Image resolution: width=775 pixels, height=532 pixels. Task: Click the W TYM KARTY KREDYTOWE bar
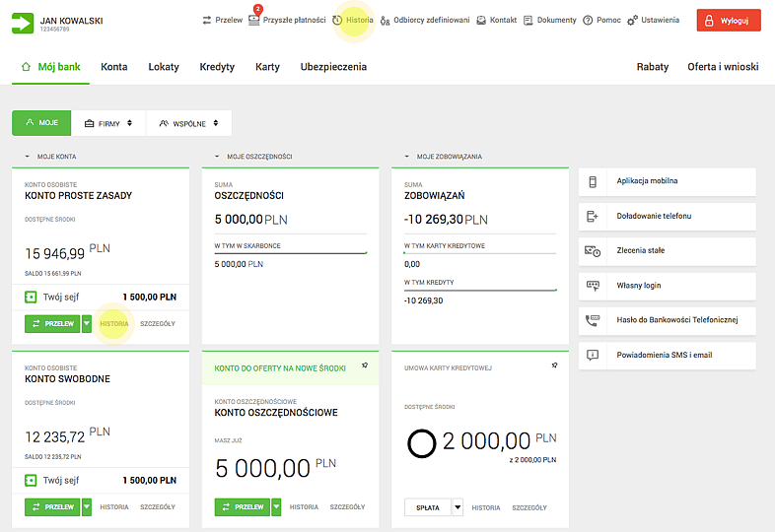pyautogui.click(x=480, y=253)
